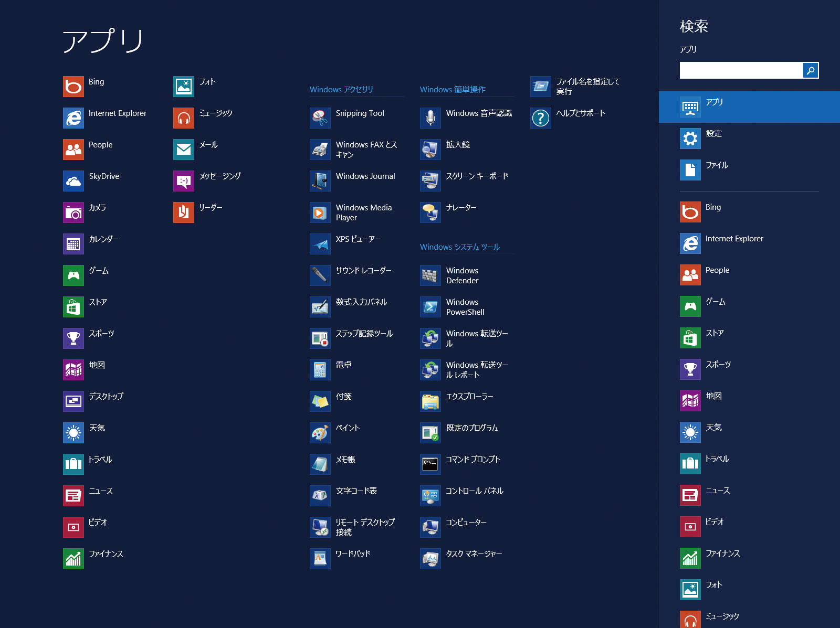Viewport: 840px width, 628px height.
Task: Click the Windows アクセサリ group header
Action: tap(341, 90)
